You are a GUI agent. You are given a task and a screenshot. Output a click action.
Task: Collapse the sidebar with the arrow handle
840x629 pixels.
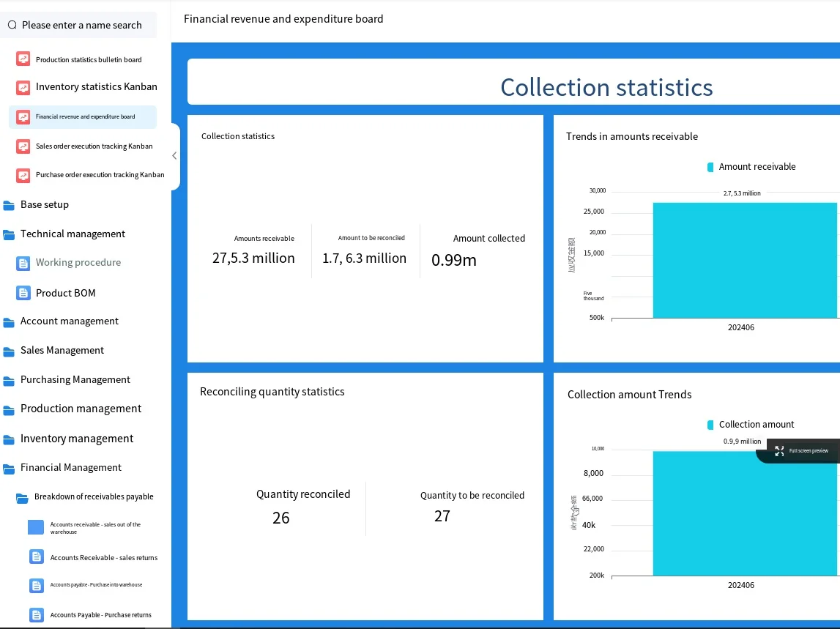(174, 156)
